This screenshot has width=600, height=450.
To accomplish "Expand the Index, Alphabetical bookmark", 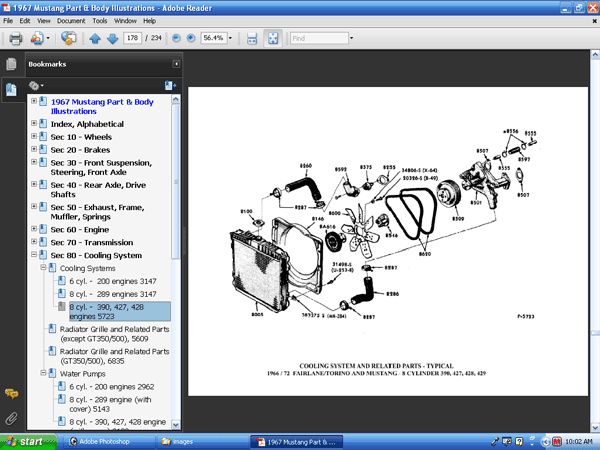I will [x=34, y=123].
